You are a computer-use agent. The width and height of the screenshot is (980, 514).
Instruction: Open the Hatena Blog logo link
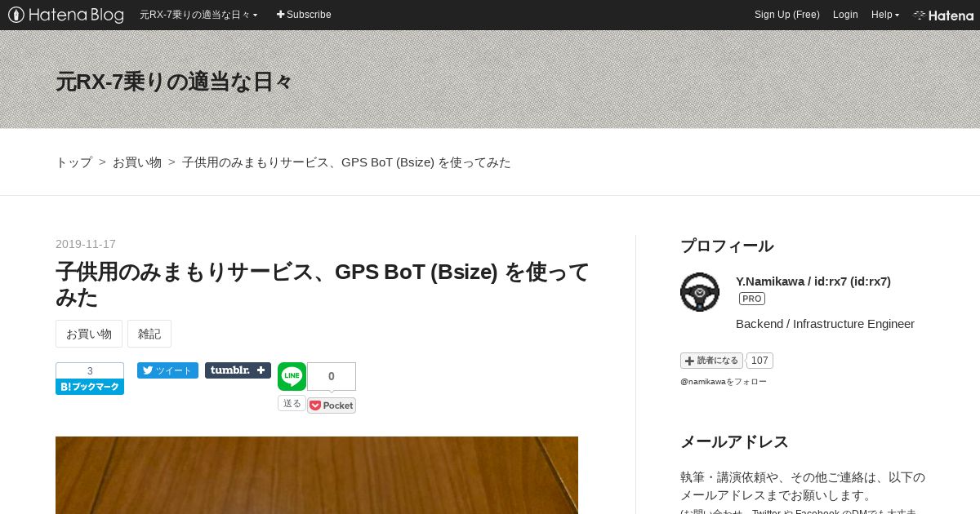coord(66,15)
